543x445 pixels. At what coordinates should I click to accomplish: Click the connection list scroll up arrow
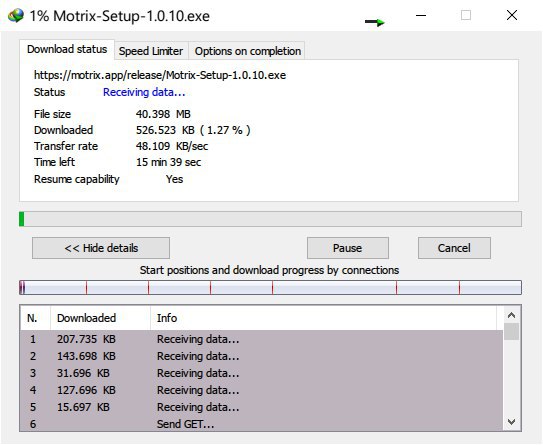[511, 315]
